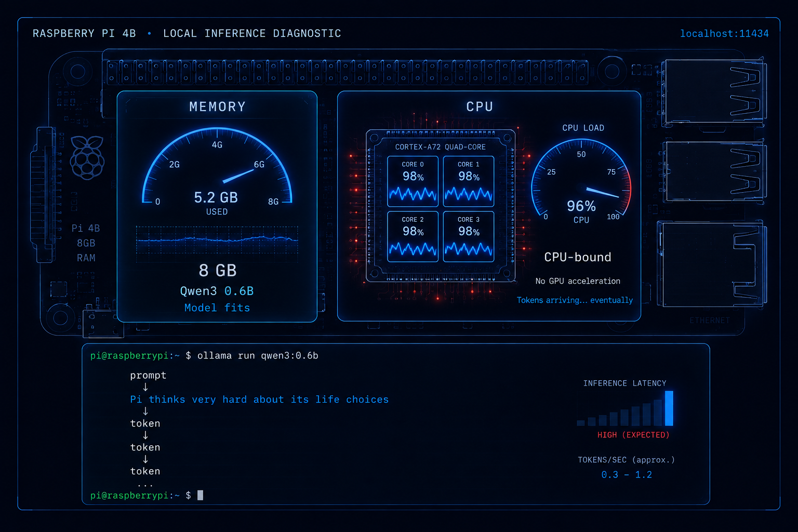The image size is (798, 532).
Task: Click the MEMORY panel title
Action: (x=217, y=107)
